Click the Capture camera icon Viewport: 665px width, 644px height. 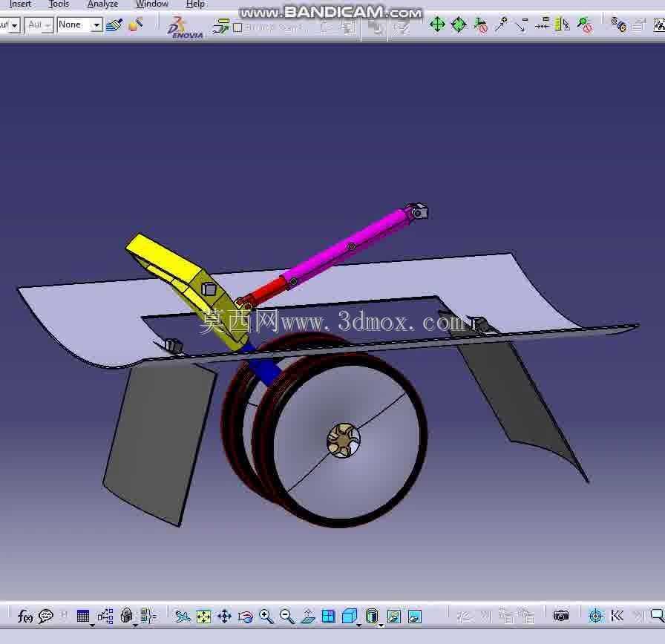(561, 616)
